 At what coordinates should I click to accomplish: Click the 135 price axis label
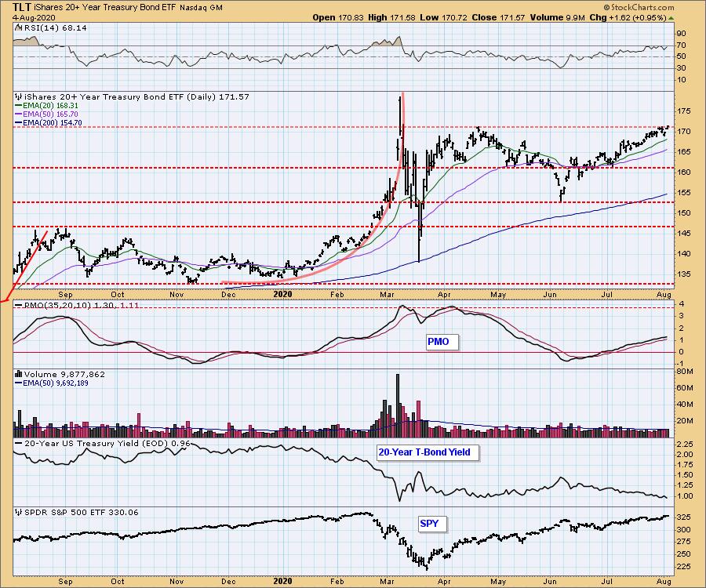click(682, 274)
